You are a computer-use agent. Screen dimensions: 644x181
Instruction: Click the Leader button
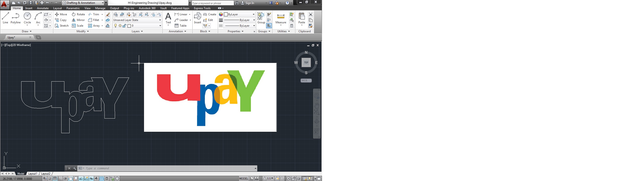click(182, 20)
